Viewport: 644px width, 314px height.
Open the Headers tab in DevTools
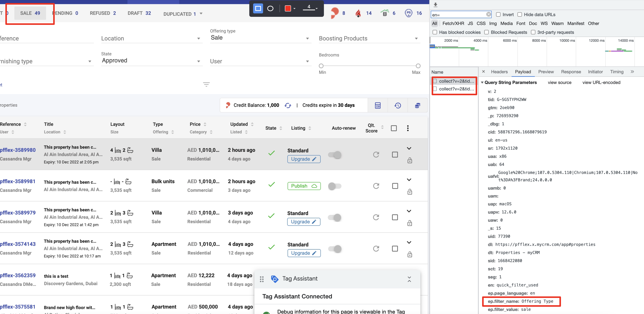tap(499, 72)
